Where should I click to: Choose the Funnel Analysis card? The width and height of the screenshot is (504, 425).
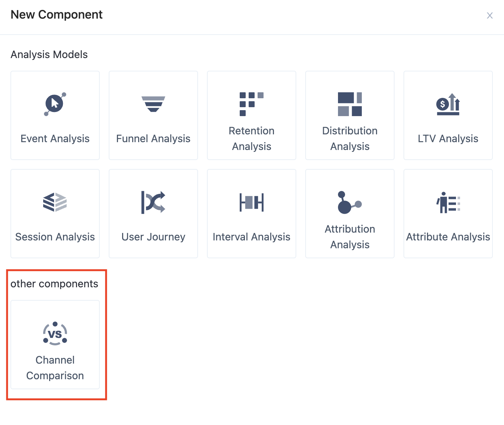(153, 115)
